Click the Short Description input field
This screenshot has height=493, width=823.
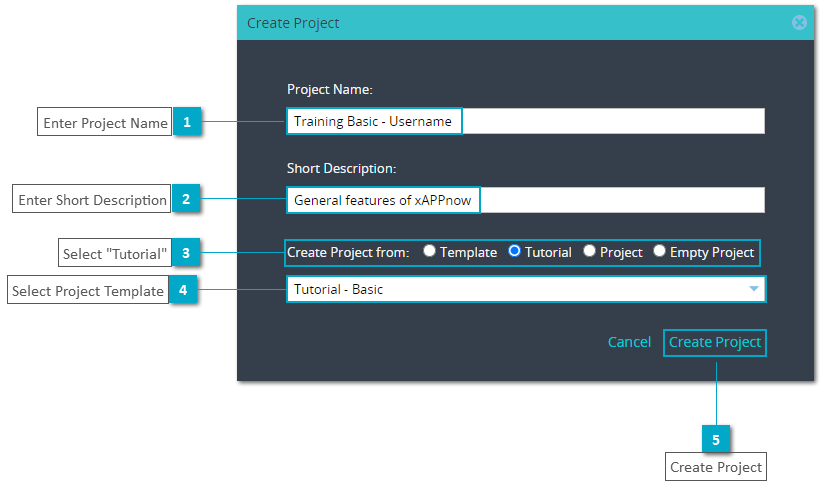[x=525, y=200]
